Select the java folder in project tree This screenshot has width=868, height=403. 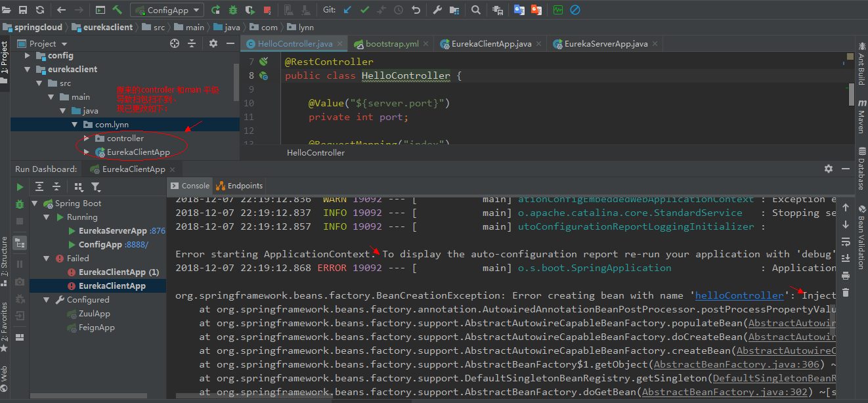pyautogui.click(x=91, y=111)
